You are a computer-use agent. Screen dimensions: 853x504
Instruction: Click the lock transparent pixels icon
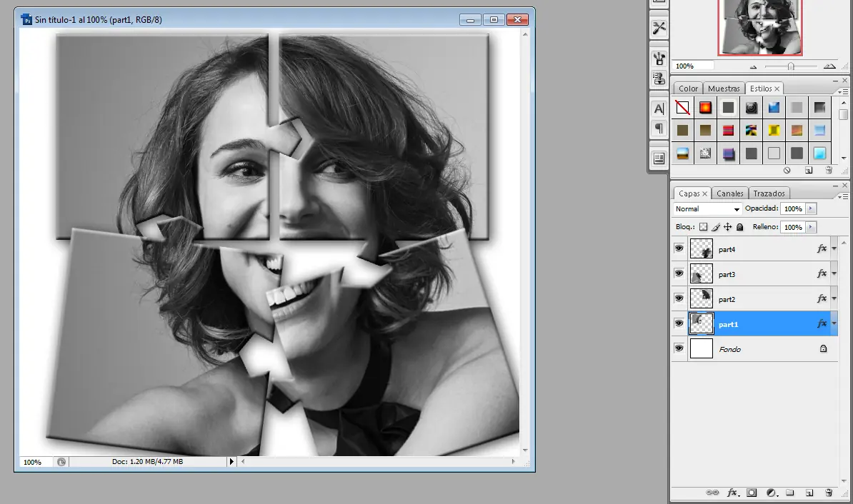click(703, 227)
